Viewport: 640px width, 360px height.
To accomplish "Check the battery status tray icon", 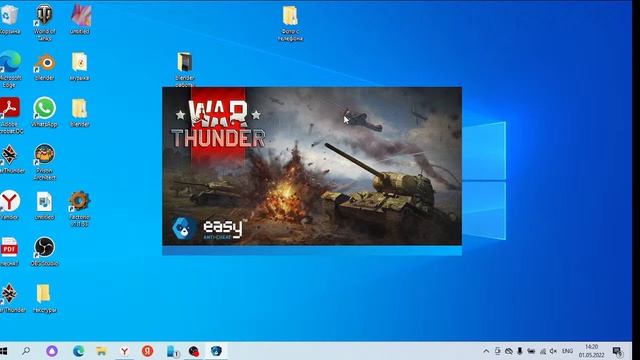I will (x=531, y=351).
